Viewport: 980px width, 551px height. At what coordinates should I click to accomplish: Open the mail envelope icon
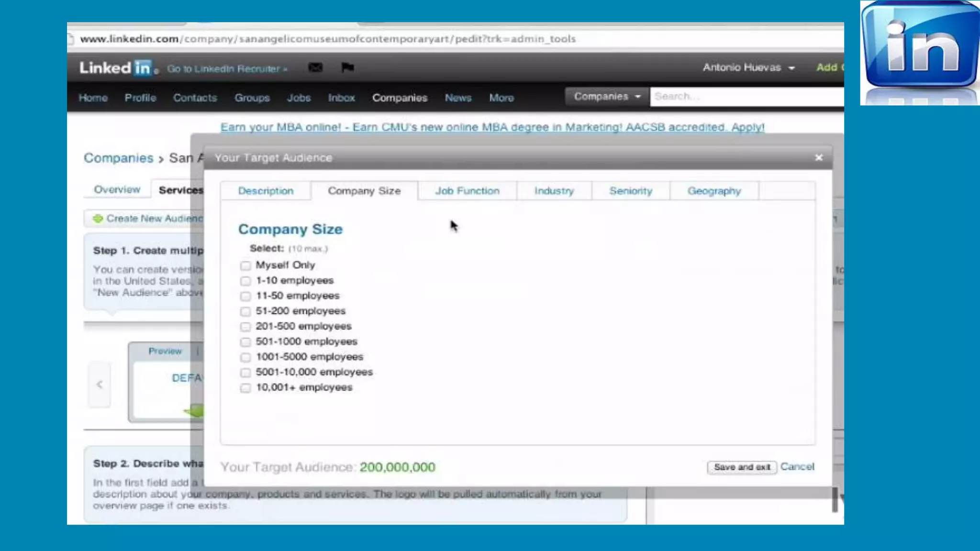pos(315,67)
